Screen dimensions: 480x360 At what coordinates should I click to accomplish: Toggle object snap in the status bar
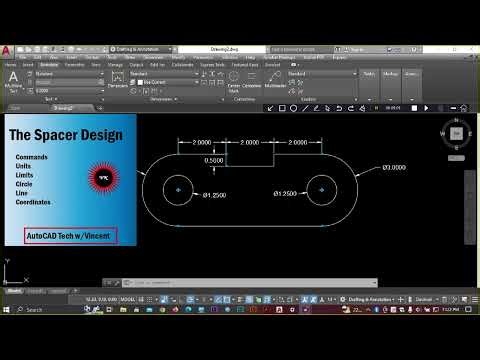click(x=227, y=299)
